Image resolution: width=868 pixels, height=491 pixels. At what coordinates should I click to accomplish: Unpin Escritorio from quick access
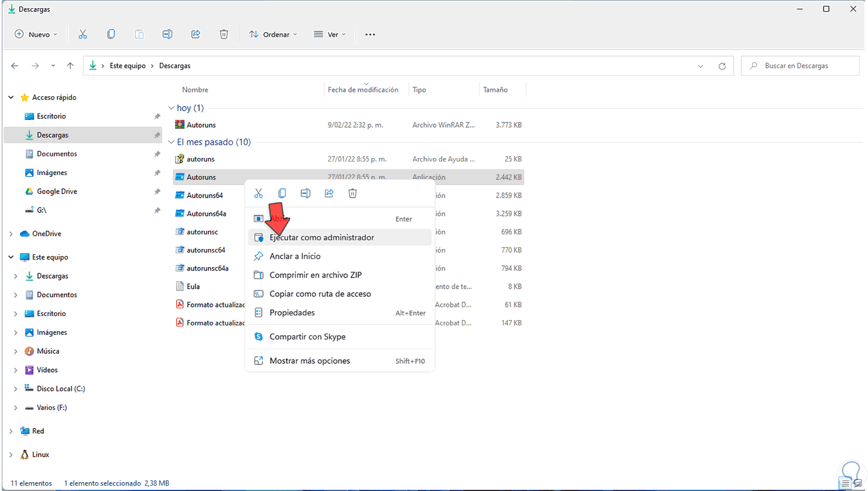157,117
